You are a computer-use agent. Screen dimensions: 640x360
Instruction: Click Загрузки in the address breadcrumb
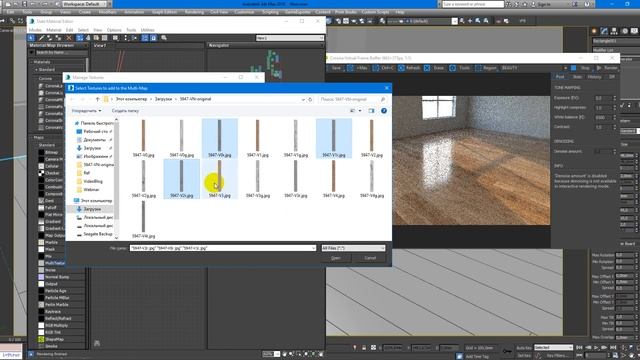163,99
